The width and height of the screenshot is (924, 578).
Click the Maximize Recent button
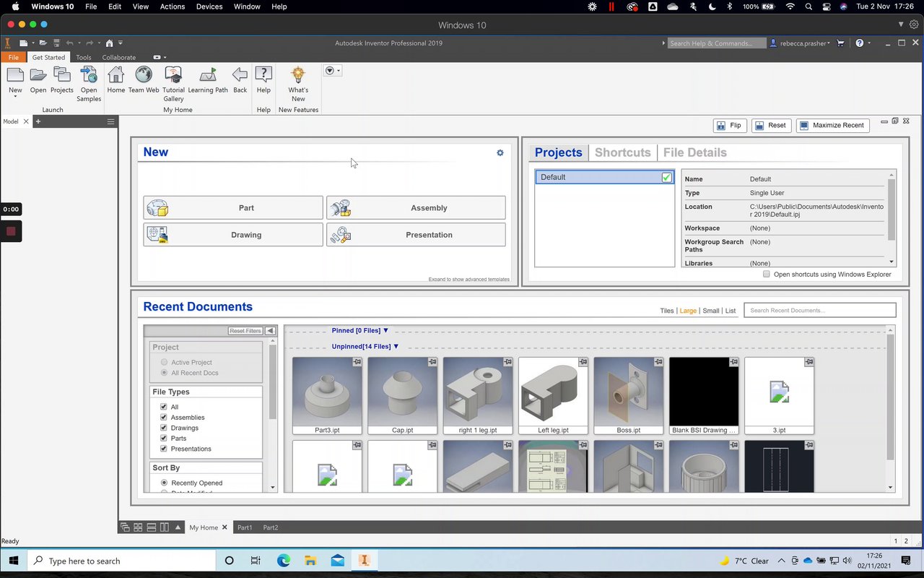(832, 126)
